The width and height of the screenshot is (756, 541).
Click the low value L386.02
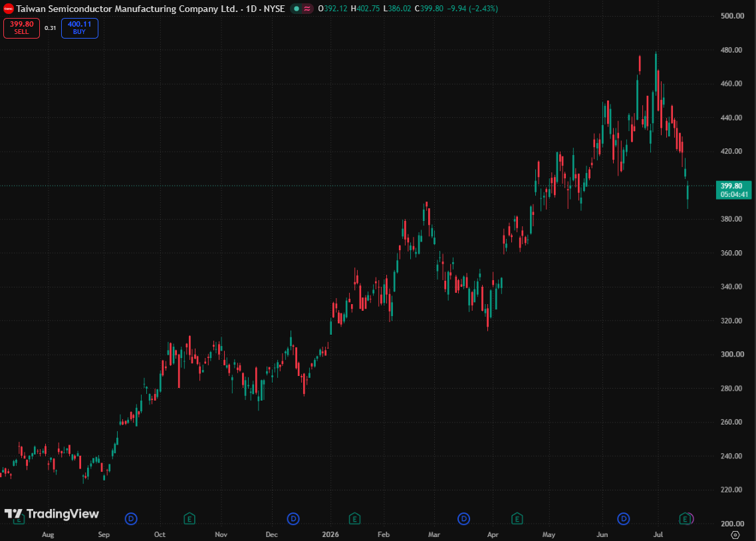(x=398, y=9)
